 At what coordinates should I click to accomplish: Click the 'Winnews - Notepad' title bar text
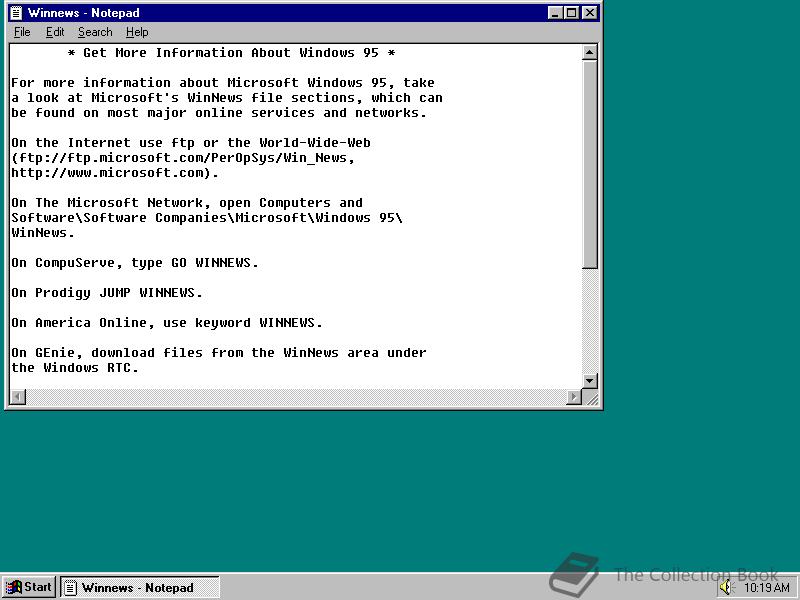83,13
